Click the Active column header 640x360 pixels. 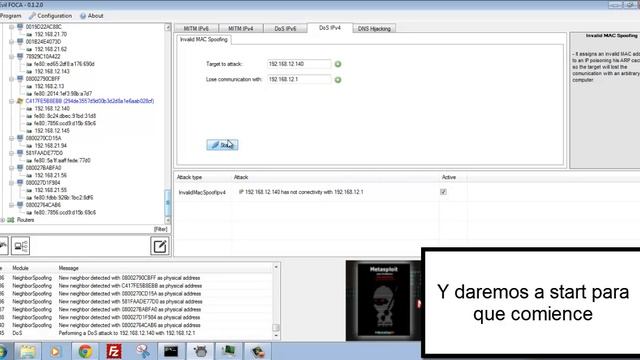pos(449,177)
